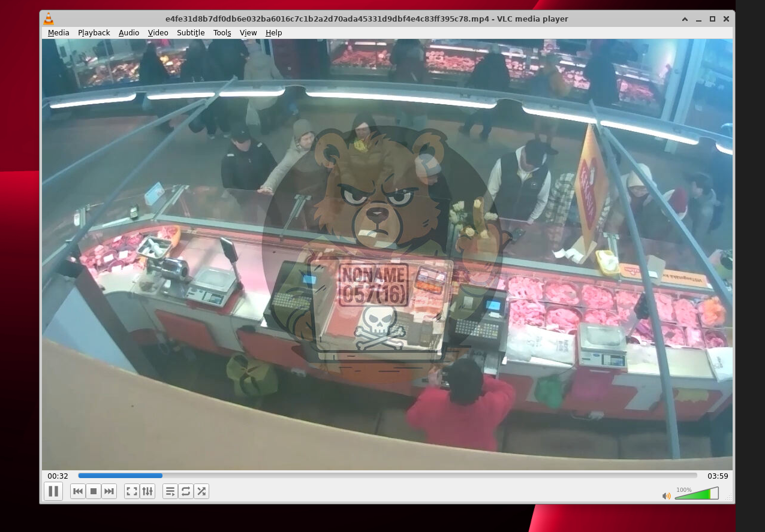Toggle fullscreen video mode
765x532 pixels.
point(132,491)
